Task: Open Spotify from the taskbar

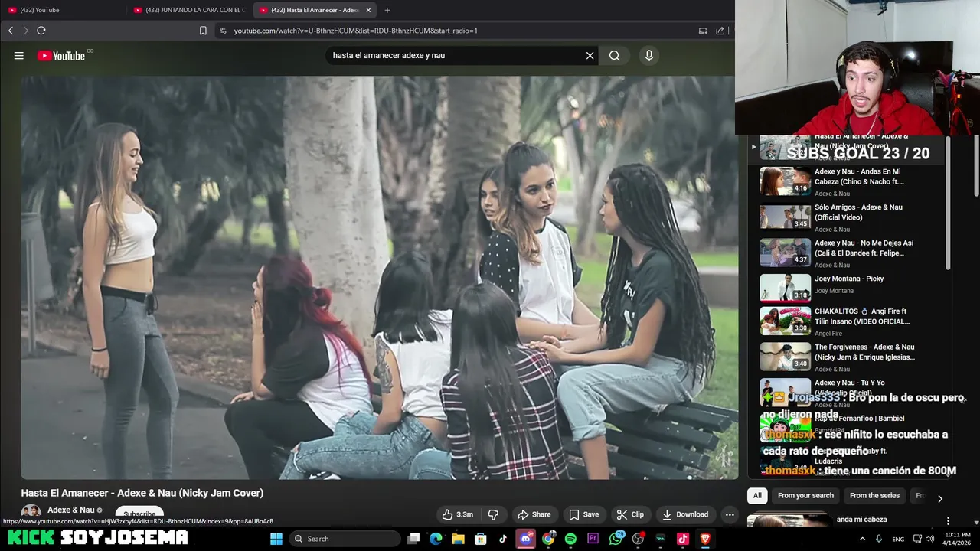Action: pos(570,539)
